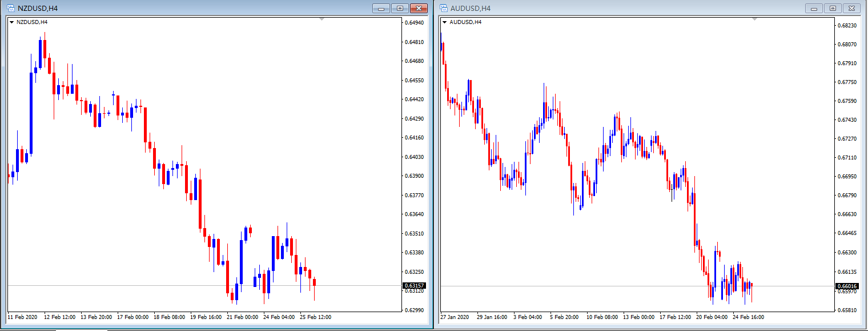Click the 0.64290 price level in NZDUSD
This screenshot has height=331, width=868.
coord(414,119)
